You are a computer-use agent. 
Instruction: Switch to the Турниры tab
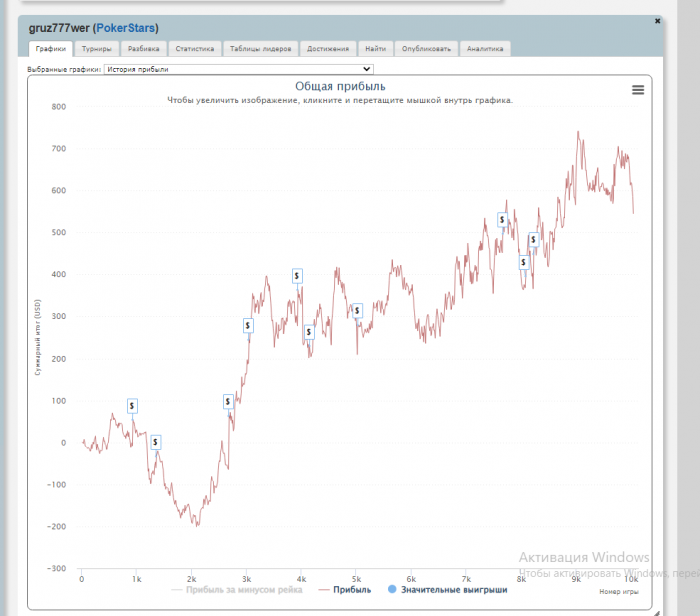point(97,49)
